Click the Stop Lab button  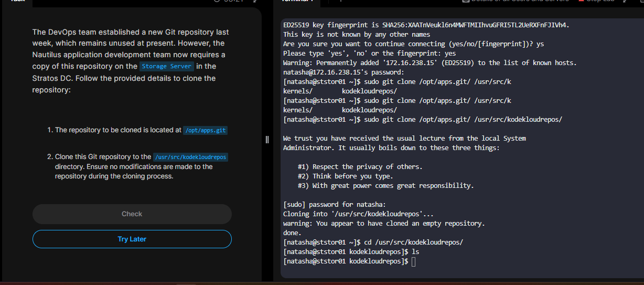point(600,2)
